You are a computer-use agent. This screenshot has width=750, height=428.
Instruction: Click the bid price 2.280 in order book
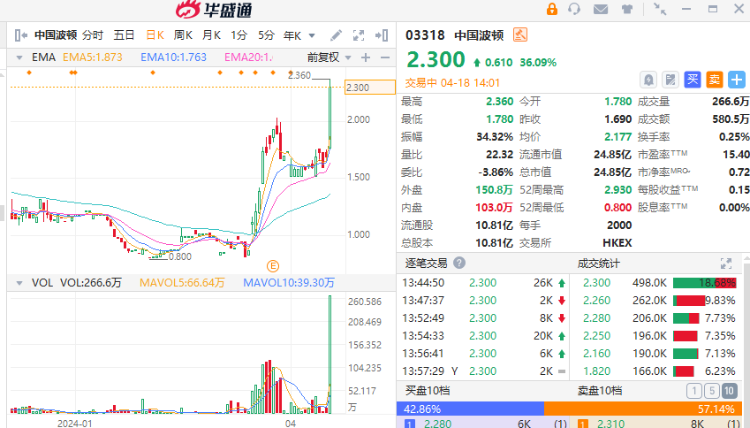tap(438, 423)
